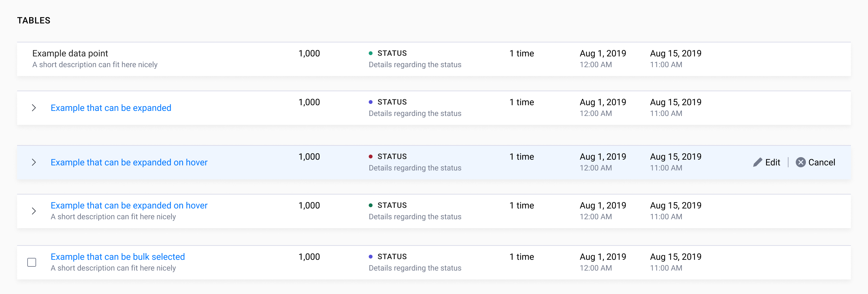Image resolution: width=868 pixels, height=294 pixels.
Task: Click the pencil Edit icon
Action: pyautogui.click(x=757, y=162)
